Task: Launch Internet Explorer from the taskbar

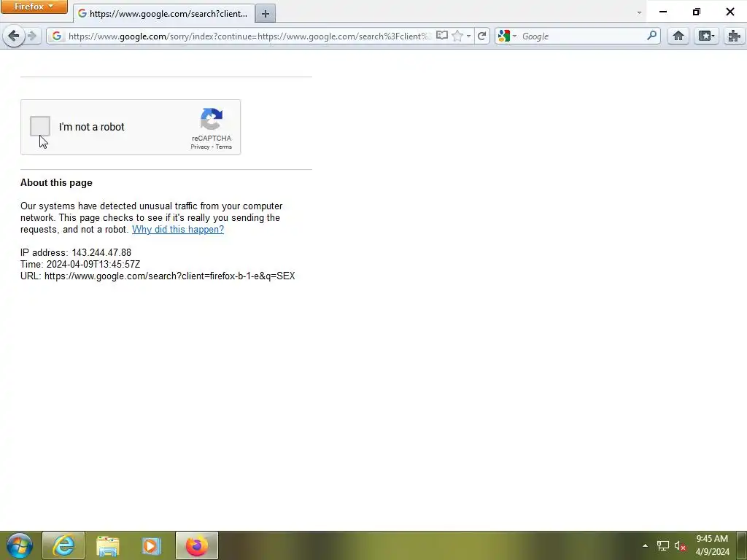Action: (63, 545)
